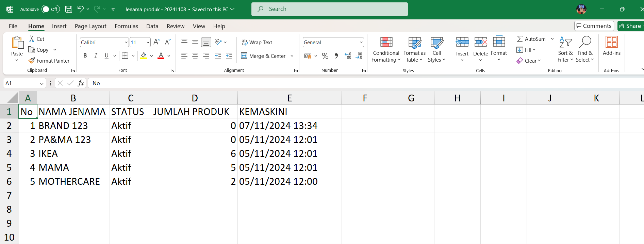Image resolution: width=644 pixels, height=244 pixels.
Task: Apply the yellow Fill Color swatch
Action: pyautogui.click(x=144, y=56)
